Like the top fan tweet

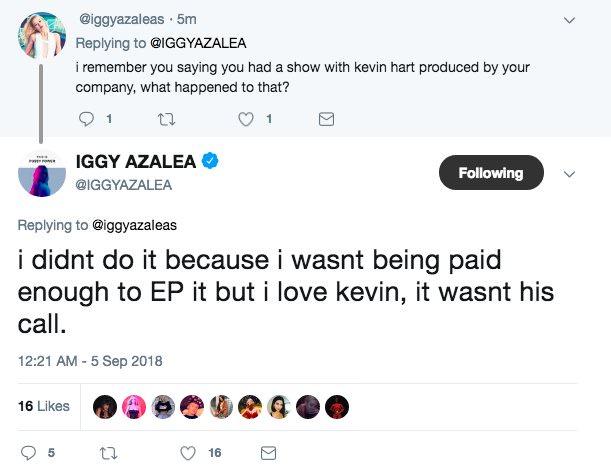(245, 119)
